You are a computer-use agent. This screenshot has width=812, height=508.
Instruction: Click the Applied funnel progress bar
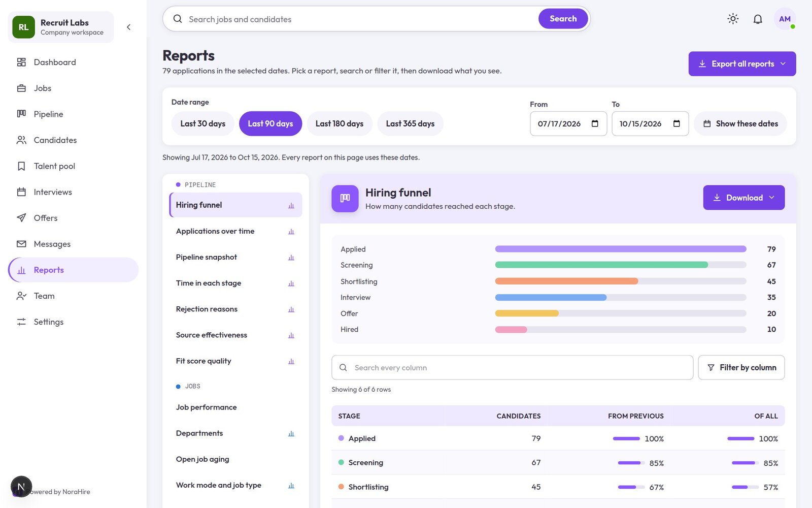pos(621,249)
